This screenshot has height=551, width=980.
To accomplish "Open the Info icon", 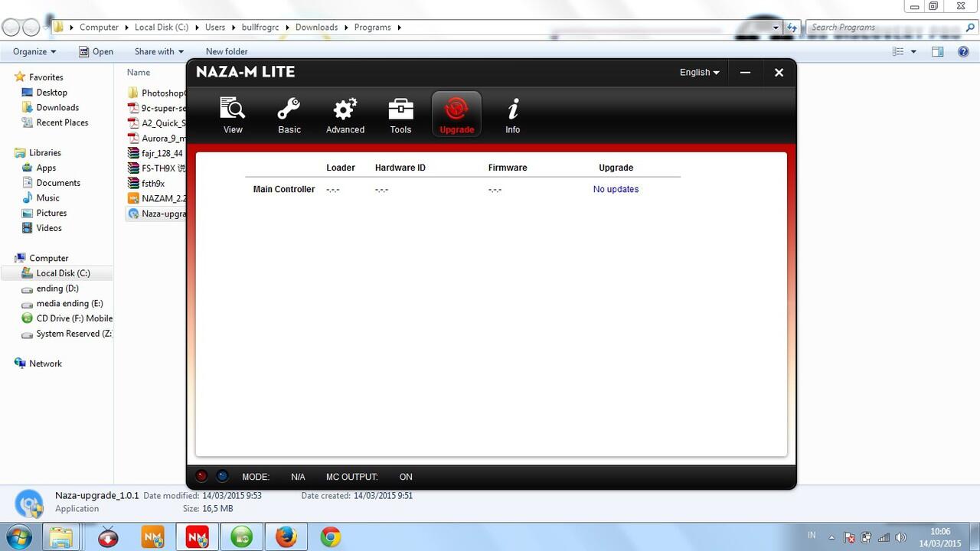I will (x=513, y=109).
